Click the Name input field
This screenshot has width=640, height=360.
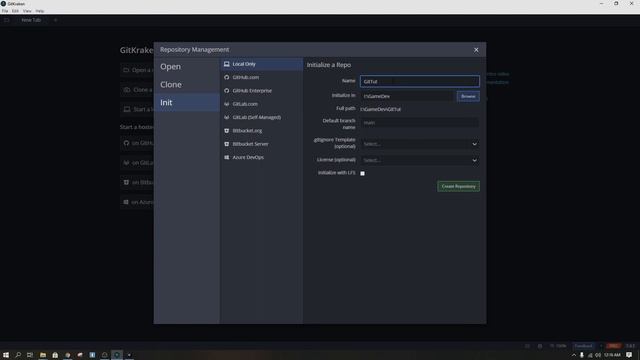pos(420,81)
